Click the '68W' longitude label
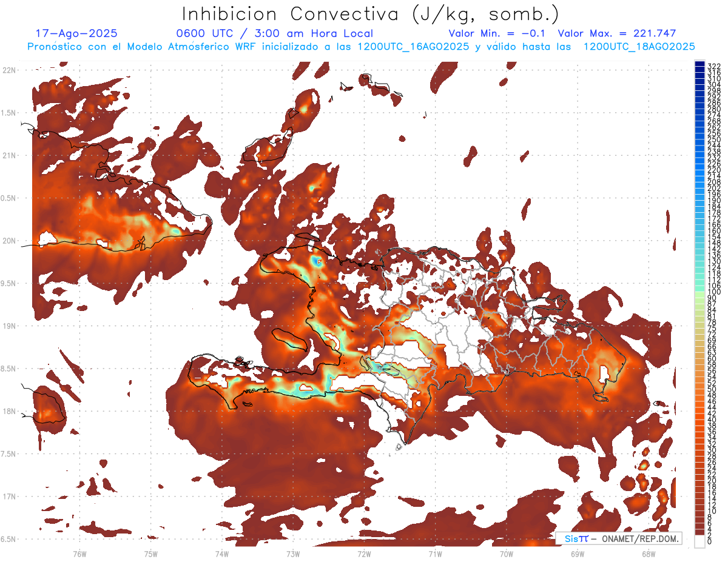 click(x=648, y=554)
